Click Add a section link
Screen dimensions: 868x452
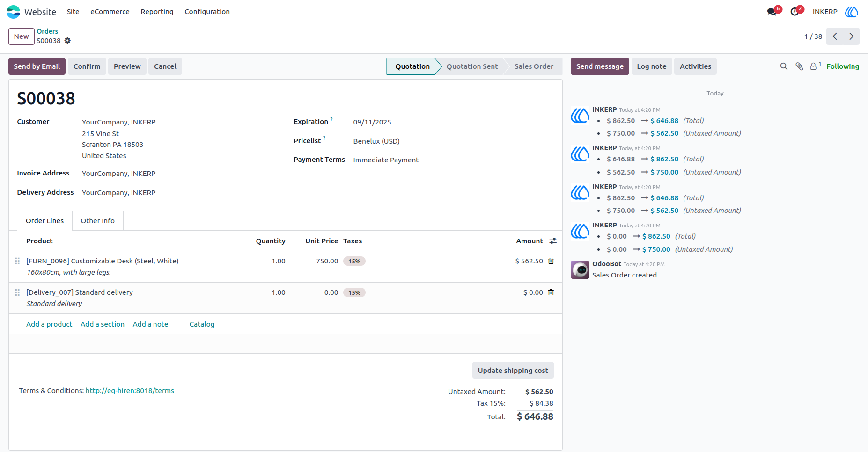[103, 324]
